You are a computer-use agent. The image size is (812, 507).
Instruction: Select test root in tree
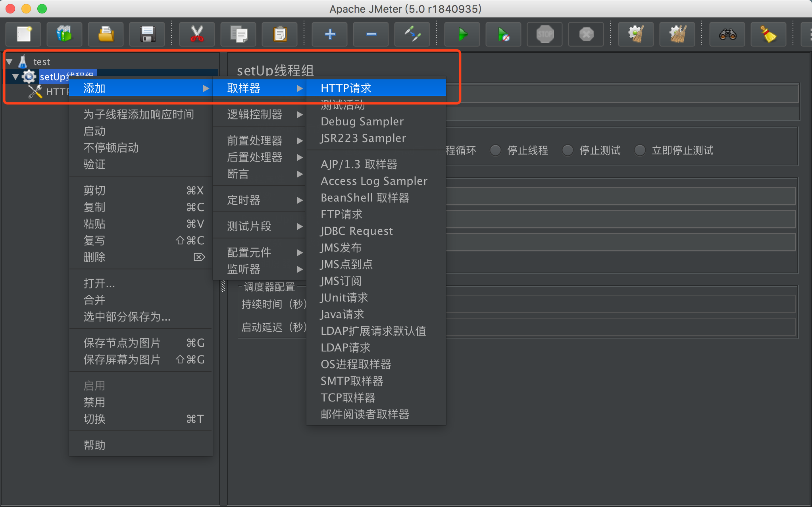(42, 62)
